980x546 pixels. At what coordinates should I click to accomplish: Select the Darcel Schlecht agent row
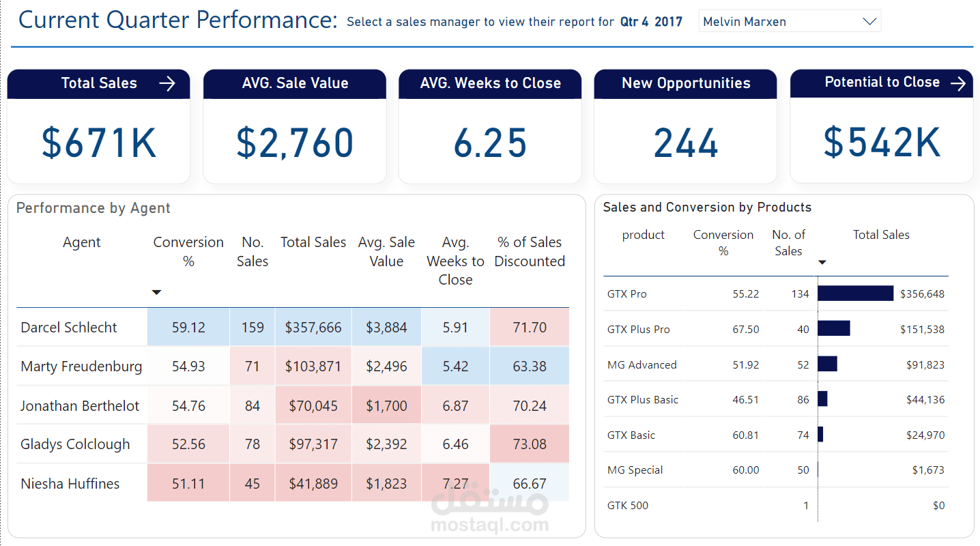(x=69, y=328)
